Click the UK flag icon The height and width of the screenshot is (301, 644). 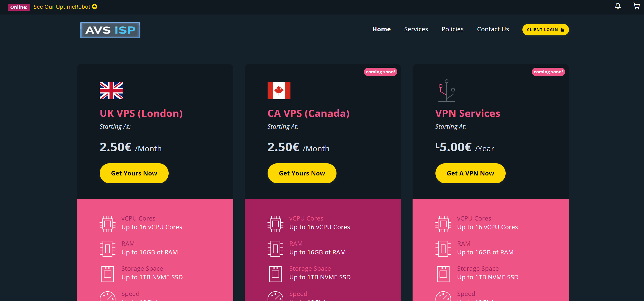pyautogui.click(x=111, y=91)
